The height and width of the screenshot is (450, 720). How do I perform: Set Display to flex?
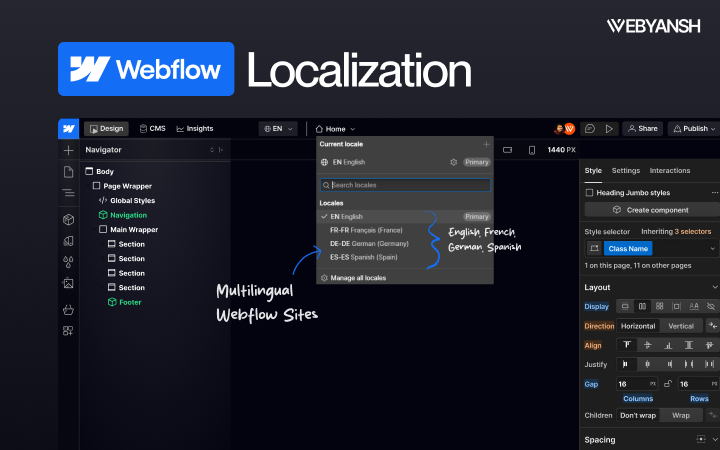pos(642,306)
